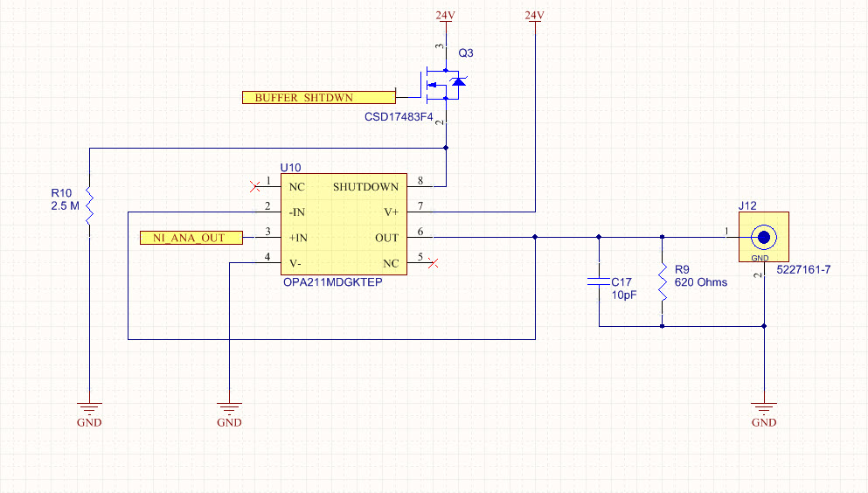This screenshot has width=868, height=493.
Task: Click the V+ pin label on U10
Action: point(392,212)
